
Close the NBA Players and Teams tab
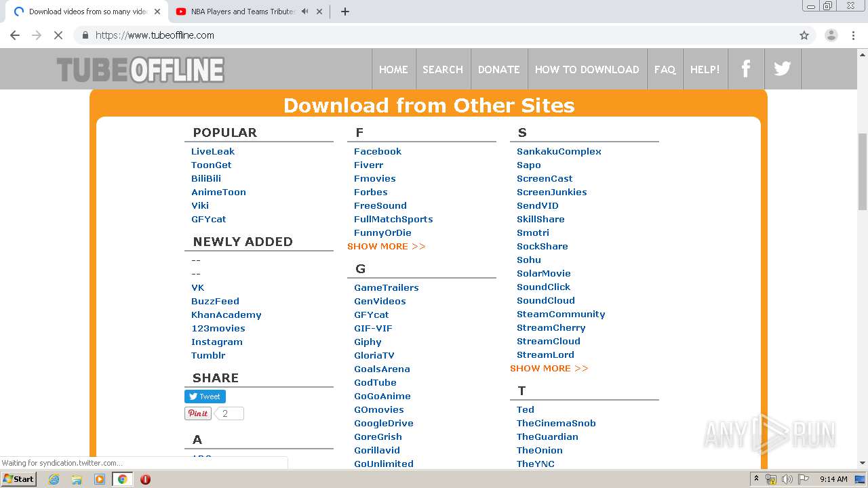(319, 12)
